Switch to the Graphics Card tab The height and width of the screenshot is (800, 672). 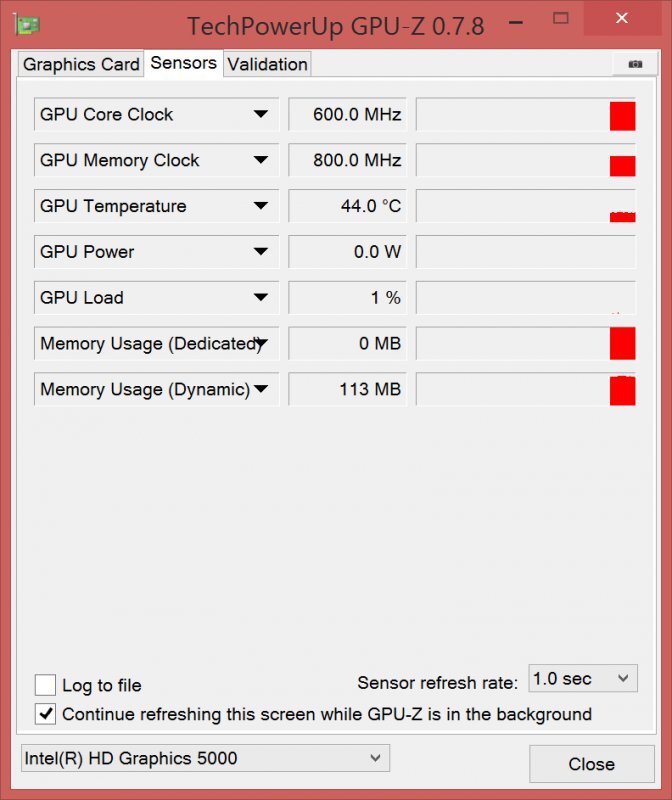[x=80, y=64]
